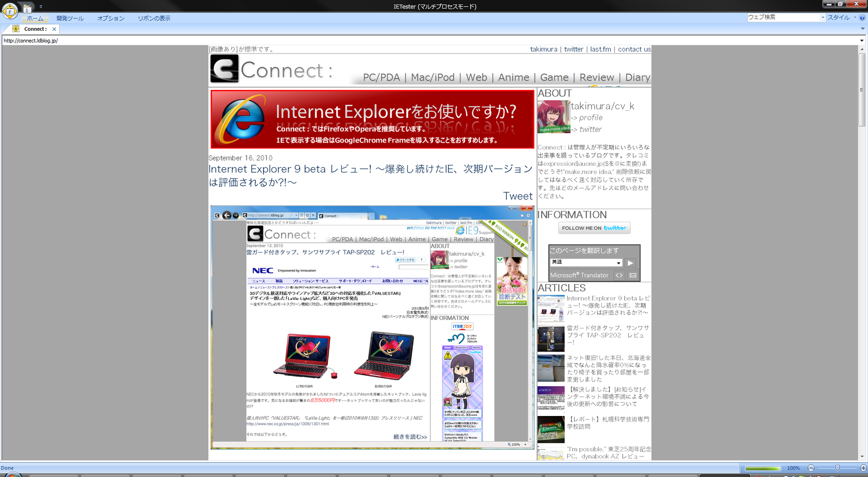Open sidebar article 札幌科学技術専門学校訪問

click(x=608, y=423)
